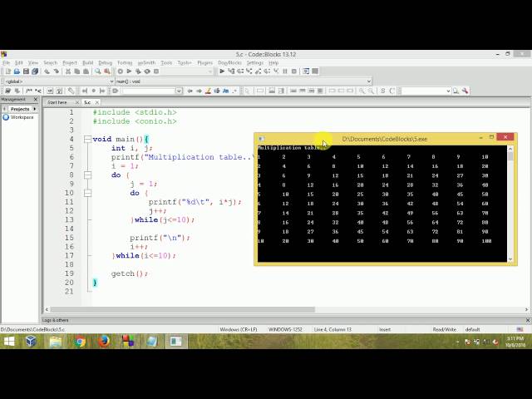Click the Cut scissors icon
This screenshot has width=532, height=399.
click(68, 71)
